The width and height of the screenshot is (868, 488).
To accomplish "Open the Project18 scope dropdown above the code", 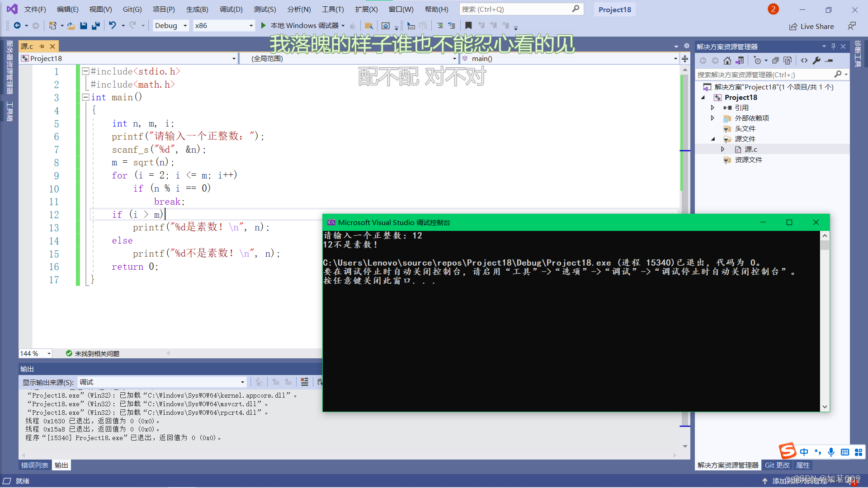I will click(128, 59).
